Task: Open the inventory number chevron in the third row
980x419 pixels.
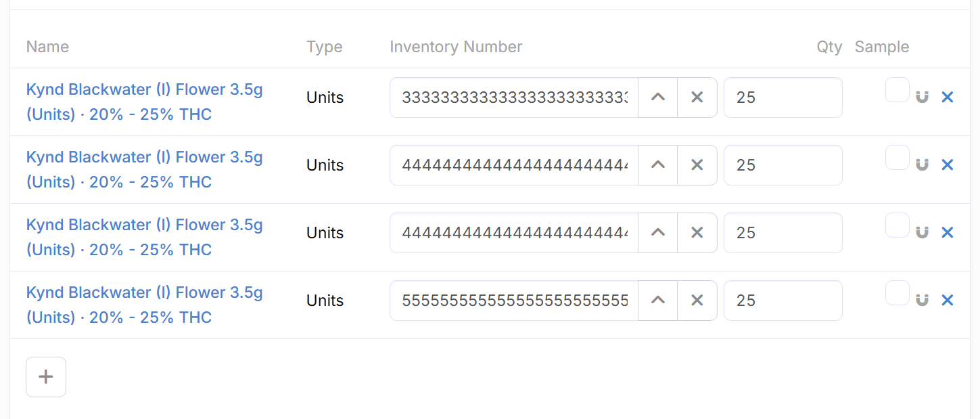Action: coord(658,233)
